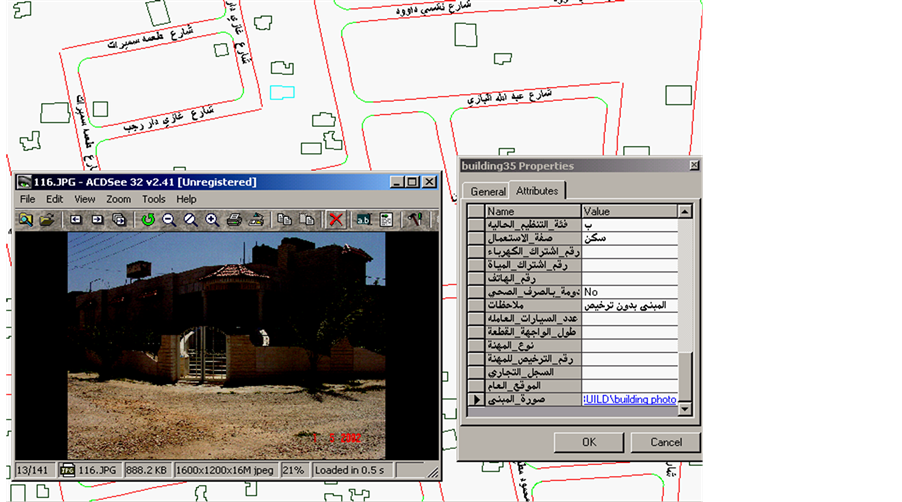This screenshot has height=502, width=902.
Task: Switch to the General tab
Action: click(488, 191)
